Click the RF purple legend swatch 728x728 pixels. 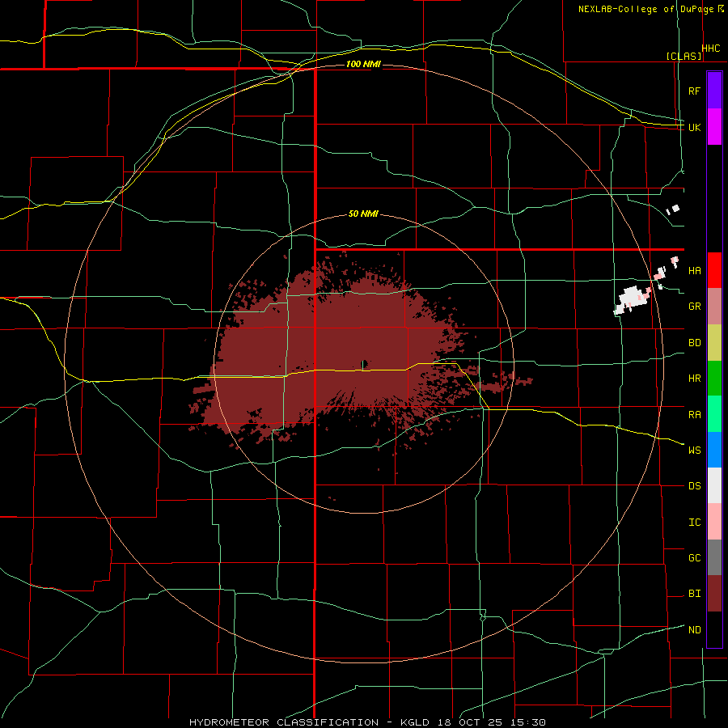[x=714, y=91]
